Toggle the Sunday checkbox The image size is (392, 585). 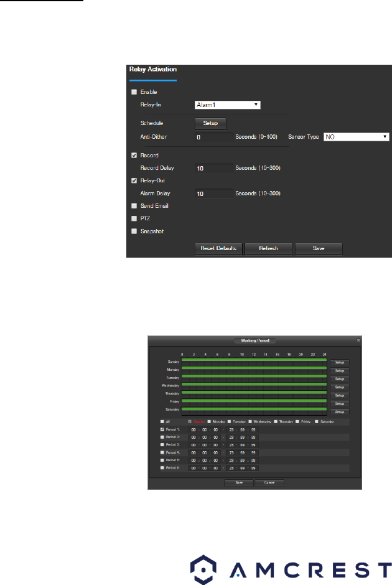(190, 422)
